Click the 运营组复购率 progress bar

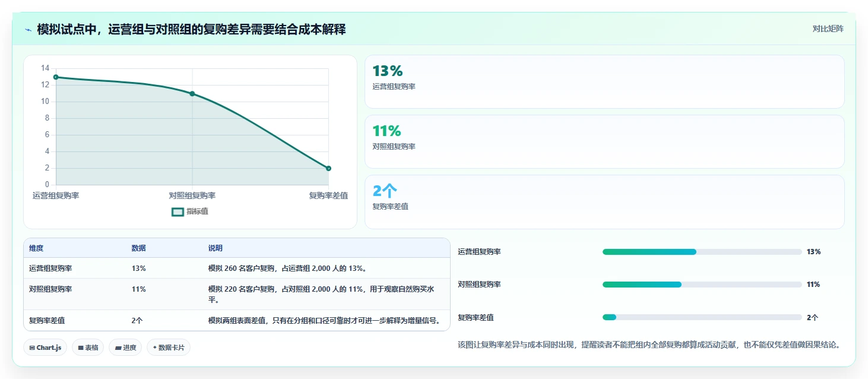(702, 252)
